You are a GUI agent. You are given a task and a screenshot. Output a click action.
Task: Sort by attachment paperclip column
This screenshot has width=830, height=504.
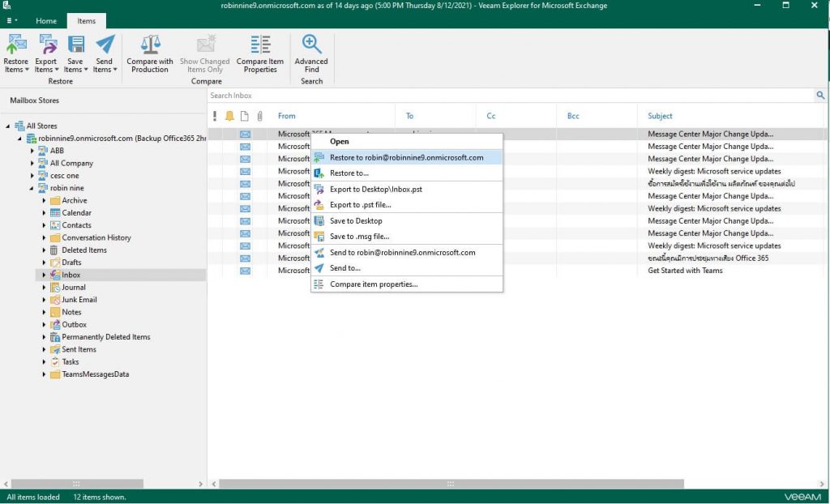(260, 116)
